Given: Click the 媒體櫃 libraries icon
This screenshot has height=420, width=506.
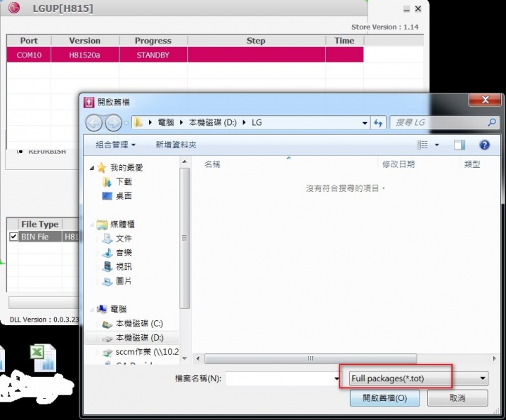Looking at the screenshot, I should point(102,224).
